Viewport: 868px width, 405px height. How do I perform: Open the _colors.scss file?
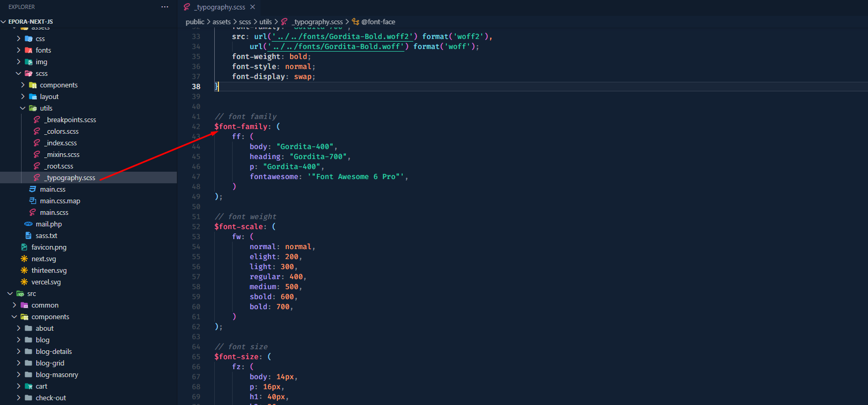click(x=62, y=131)
